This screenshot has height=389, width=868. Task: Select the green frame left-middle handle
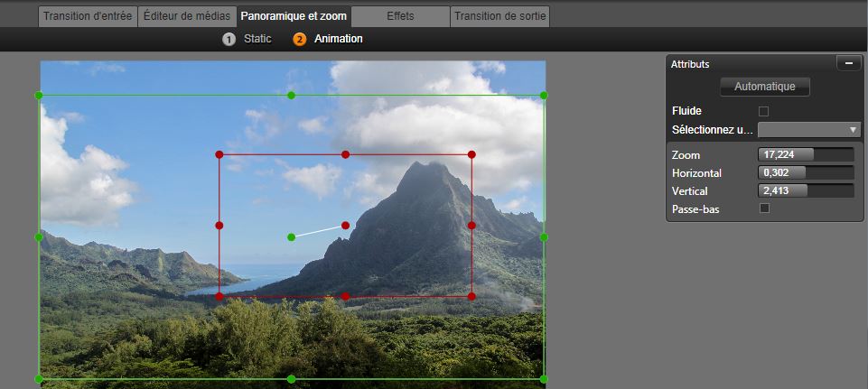tap(39, 236)
